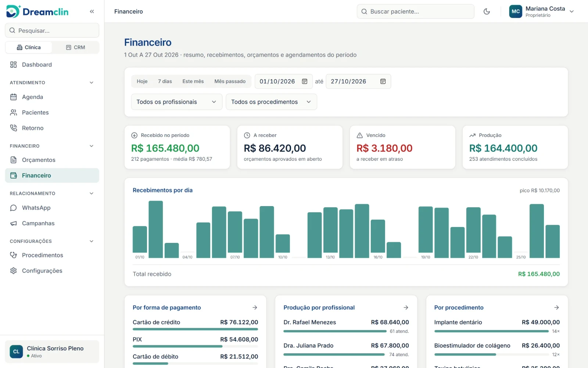The height and width of the screenshot is (368, 588).
Task: Open calendar picker for start date
Action: coord(305,81)
